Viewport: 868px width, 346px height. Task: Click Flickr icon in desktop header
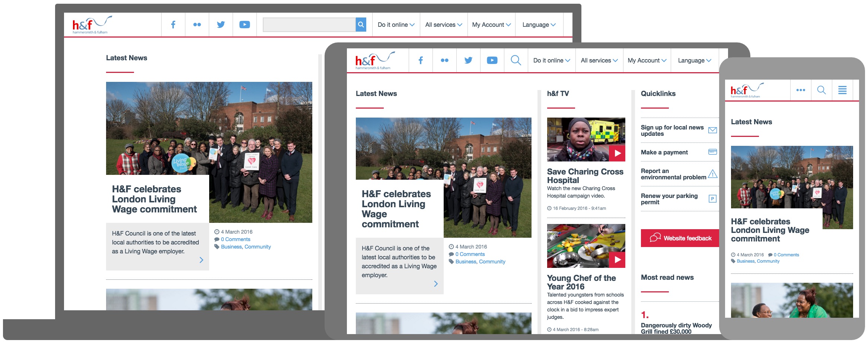[x=197, y=25]
